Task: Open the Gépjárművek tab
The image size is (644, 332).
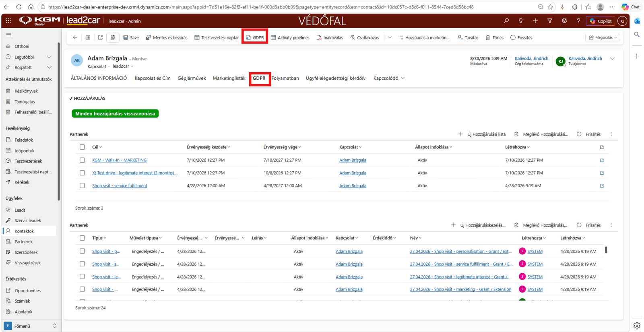Action: (x=192, y=78)
